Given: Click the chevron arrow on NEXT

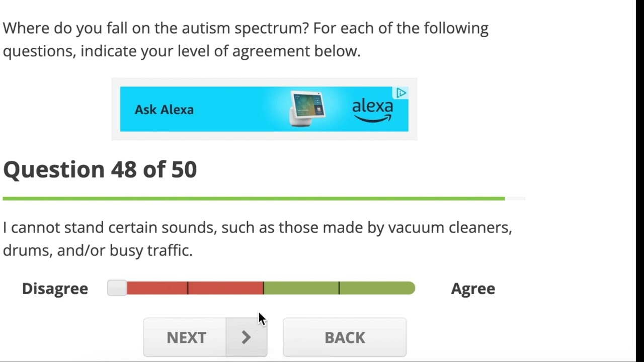Looking at the screenshot, I should point(246,337).
